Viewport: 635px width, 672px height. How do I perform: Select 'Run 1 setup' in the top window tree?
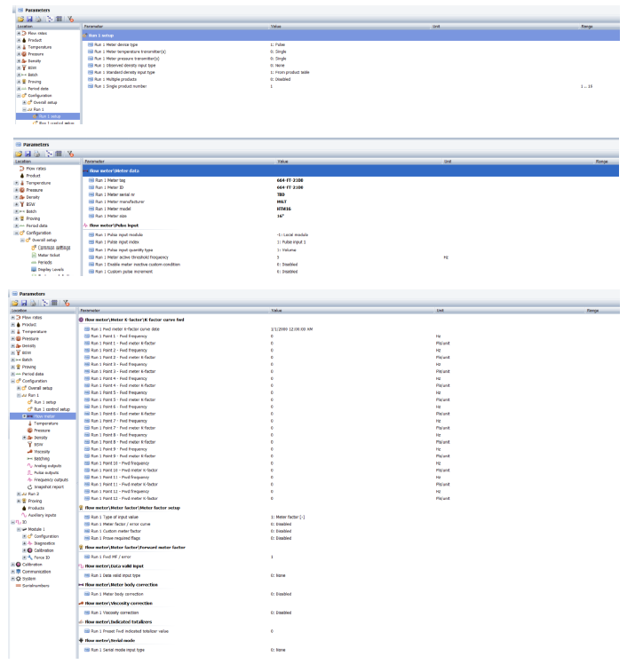pos(50,116)
